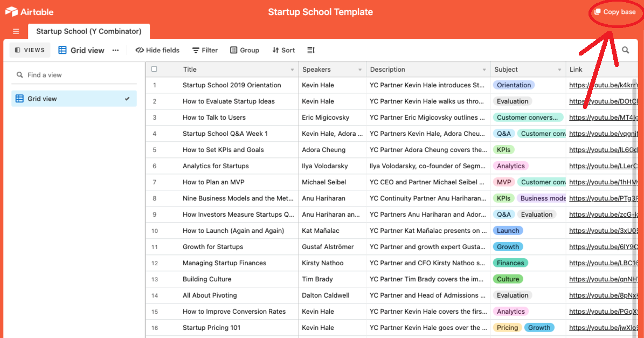
Task: Select Grid view in the sidebar
Action: coord(74,99)
